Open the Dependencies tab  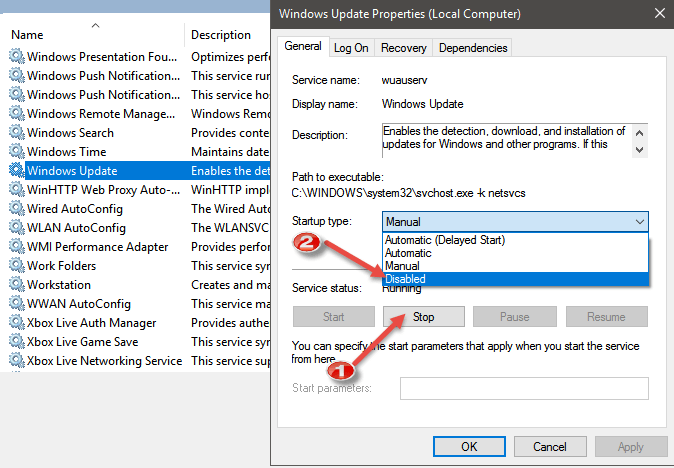(x=473, y=48)
